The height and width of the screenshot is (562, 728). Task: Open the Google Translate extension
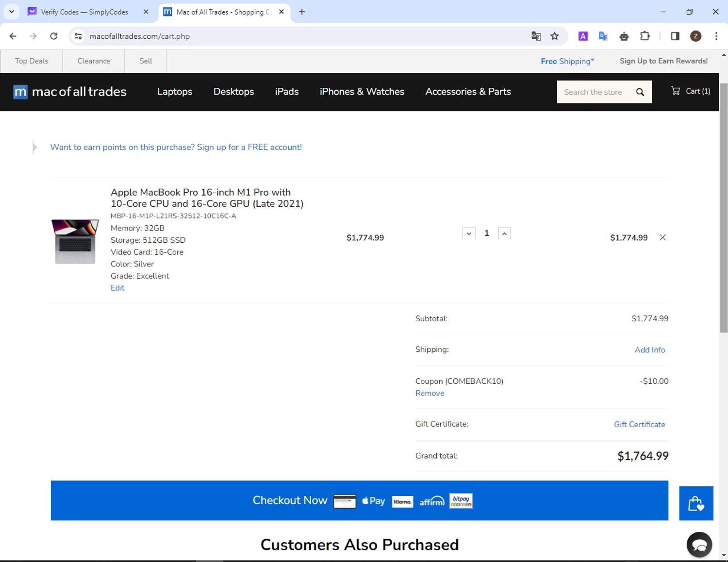[x=603, y=36]
